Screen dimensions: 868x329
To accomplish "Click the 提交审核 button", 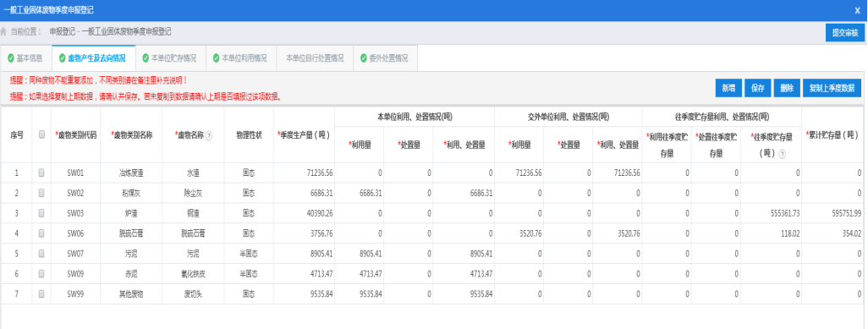I will 845,33.
